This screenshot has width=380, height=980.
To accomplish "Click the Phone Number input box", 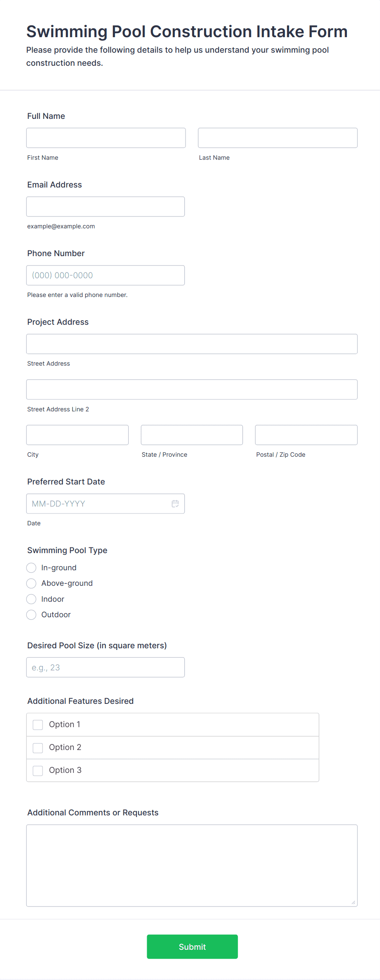I will (x=105, y=275).
